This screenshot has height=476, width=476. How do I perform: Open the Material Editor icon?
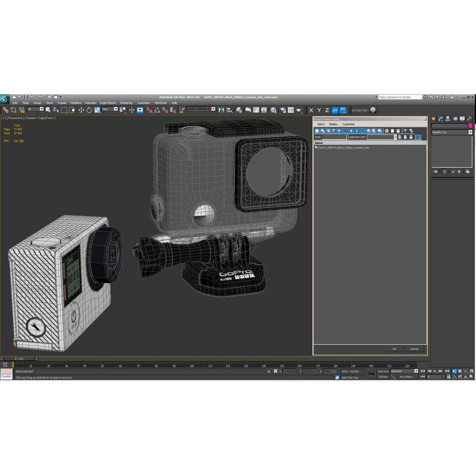pyautogui.click(x=274, y=110)
